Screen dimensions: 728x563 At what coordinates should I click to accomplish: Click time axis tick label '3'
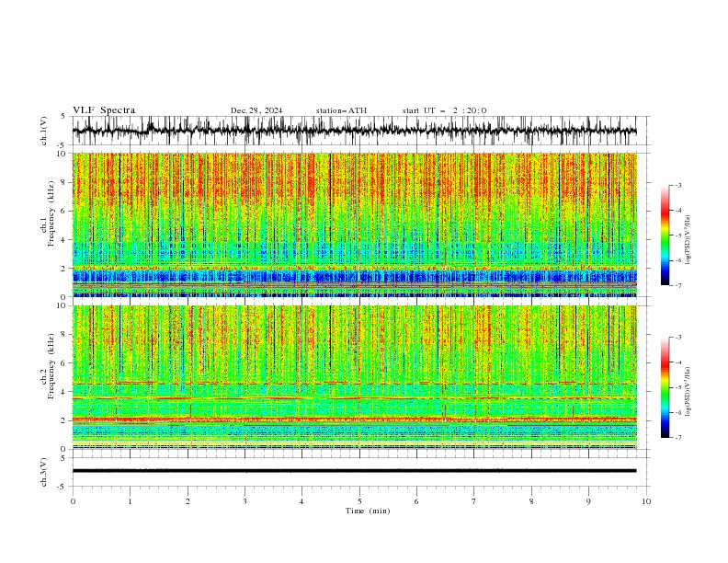click(x=245, y=501)
